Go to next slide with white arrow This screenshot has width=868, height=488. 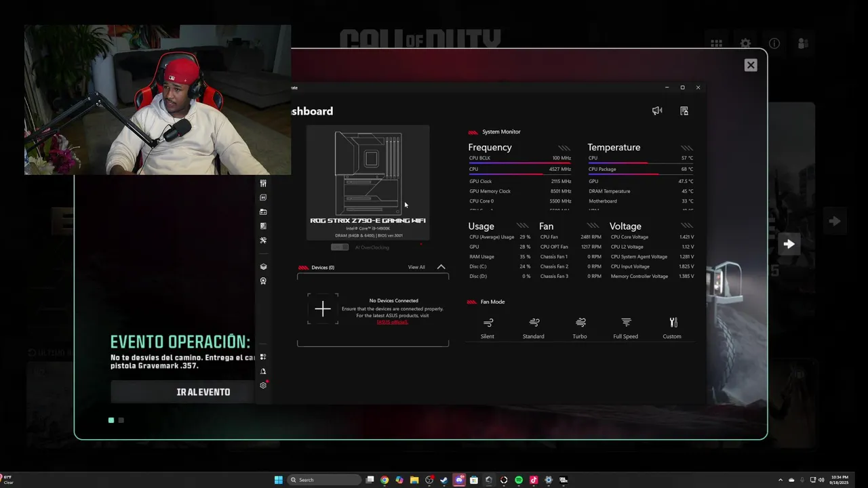[x=789, y=244]
